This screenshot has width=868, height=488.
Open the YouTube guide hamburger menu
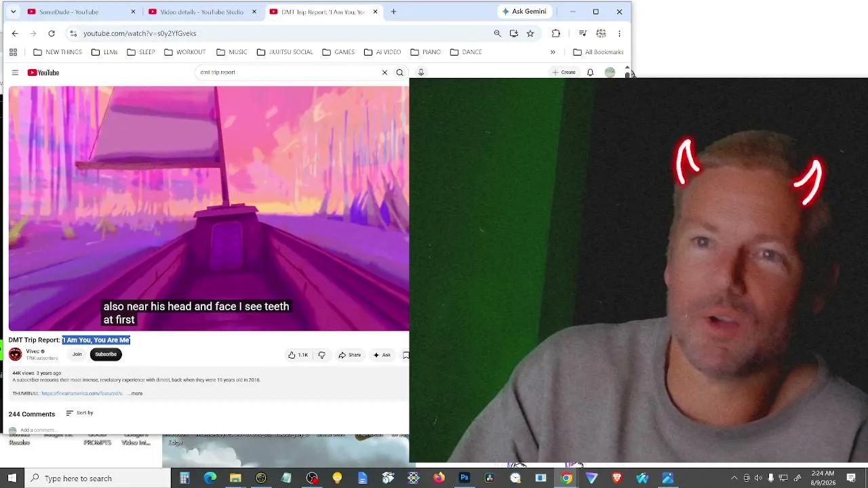(x=15, y=73)
